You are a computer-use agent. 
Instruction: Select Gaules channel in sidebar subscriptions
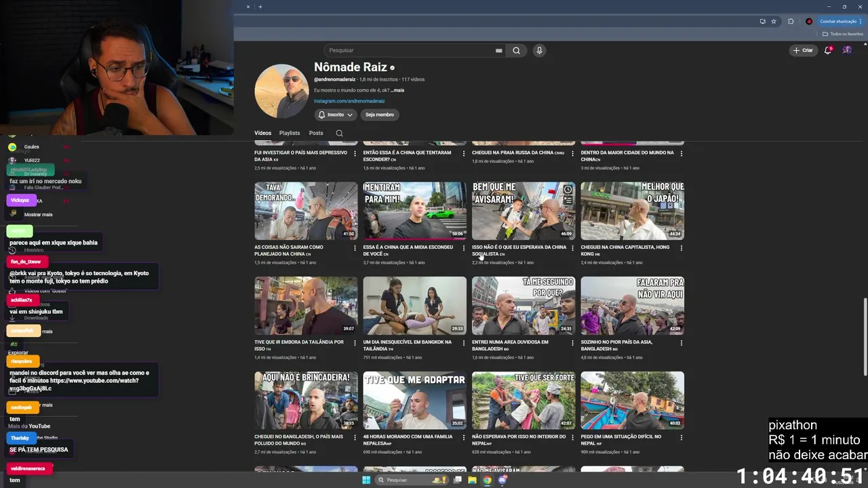32,146
